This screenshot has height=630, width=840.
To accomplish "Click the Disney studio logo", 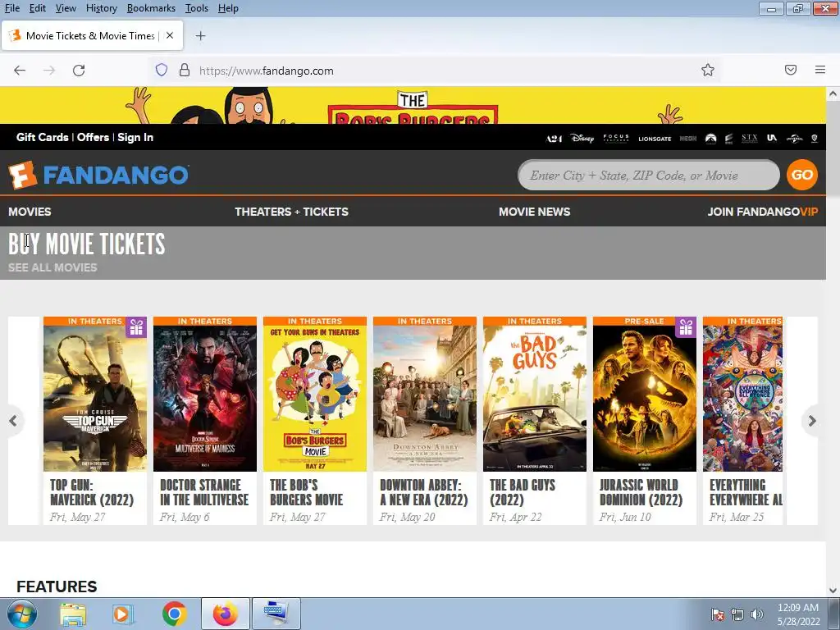I will coord(582,138).
